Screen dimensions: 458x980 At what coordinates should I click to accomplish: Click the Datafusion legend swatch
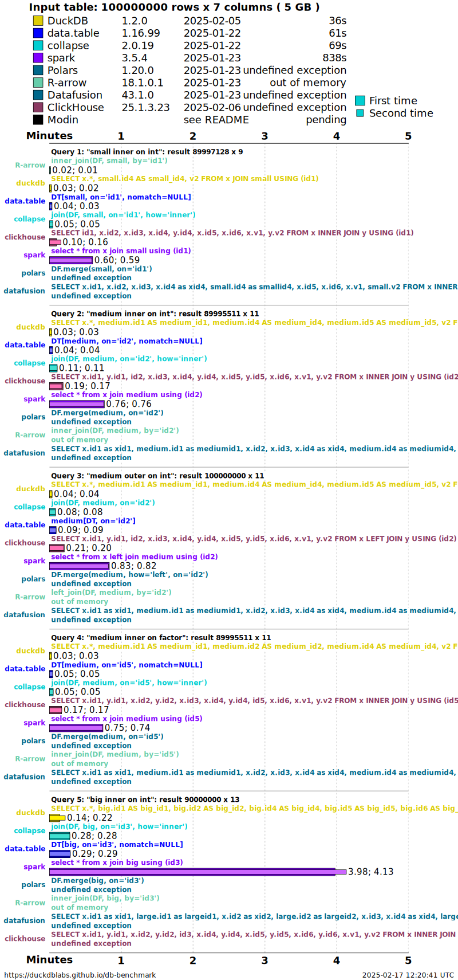point(38,95)
